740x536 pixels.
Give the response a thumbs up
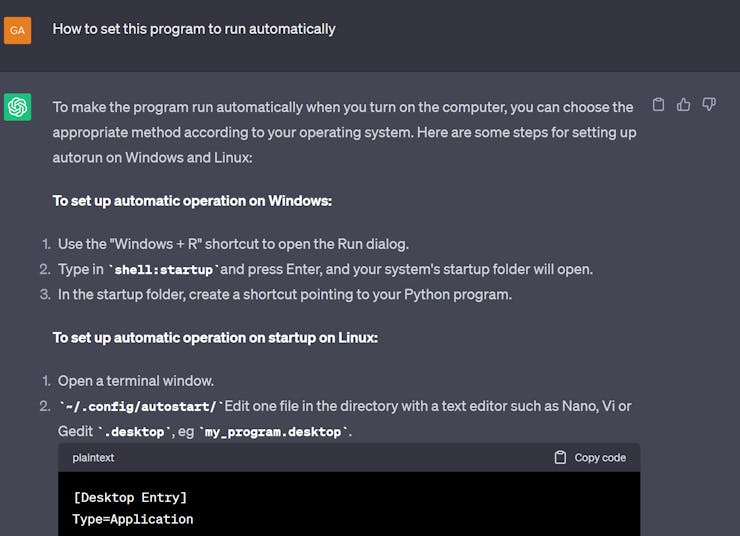point(684,104)
